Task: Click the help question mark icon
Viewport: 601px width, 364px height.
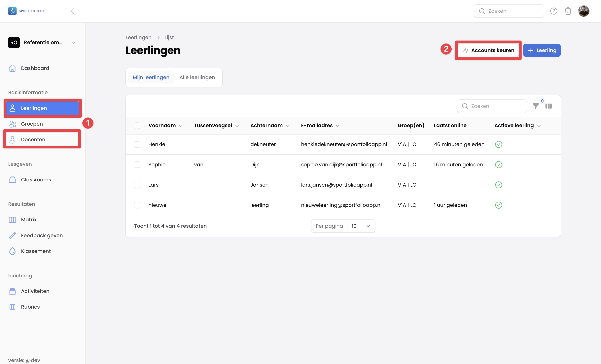Action: click(553, 11)
